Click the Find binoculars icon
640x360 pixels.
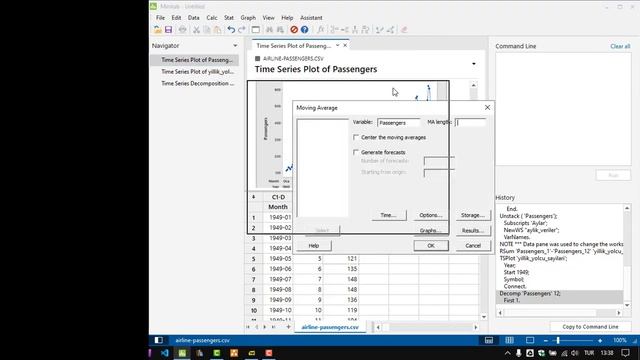pos(269,30)
